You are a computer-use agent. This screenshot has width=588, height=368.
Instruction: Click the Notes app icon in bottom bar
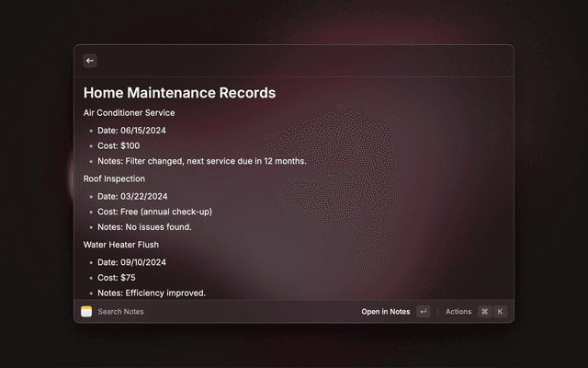point(86,312)
